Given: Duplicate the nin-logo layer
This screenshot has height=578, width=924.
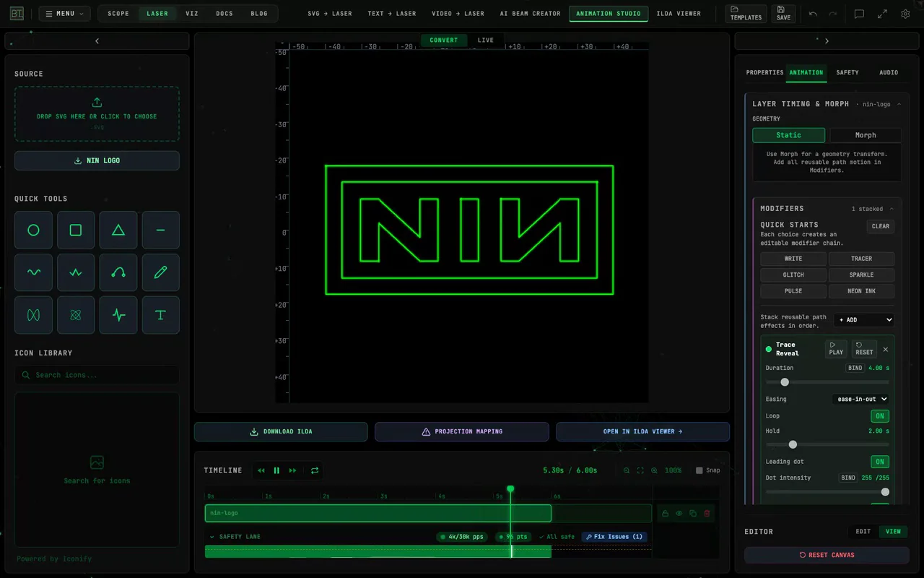Looking at the screenshot, I should click(x=693, y=514).
